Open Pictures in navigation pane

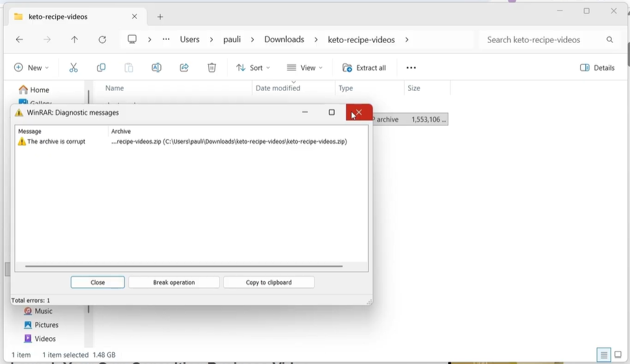(x=42, y=324)
